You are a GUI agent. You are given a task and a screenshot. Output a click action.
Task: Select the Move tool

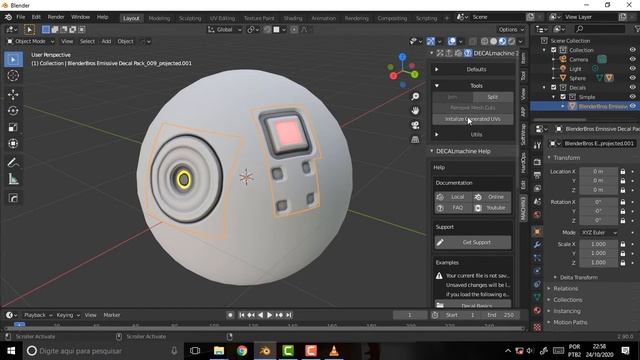tap(13, 95)
